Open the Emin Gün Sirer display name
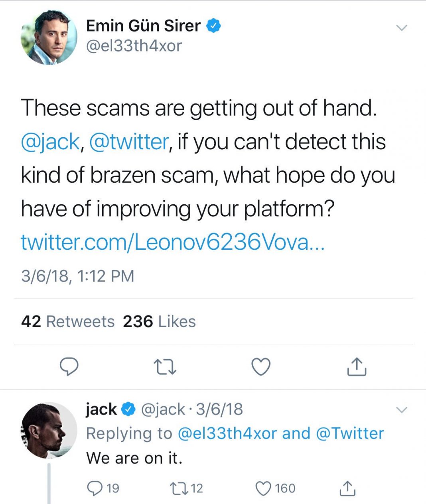 coord(144,26)
